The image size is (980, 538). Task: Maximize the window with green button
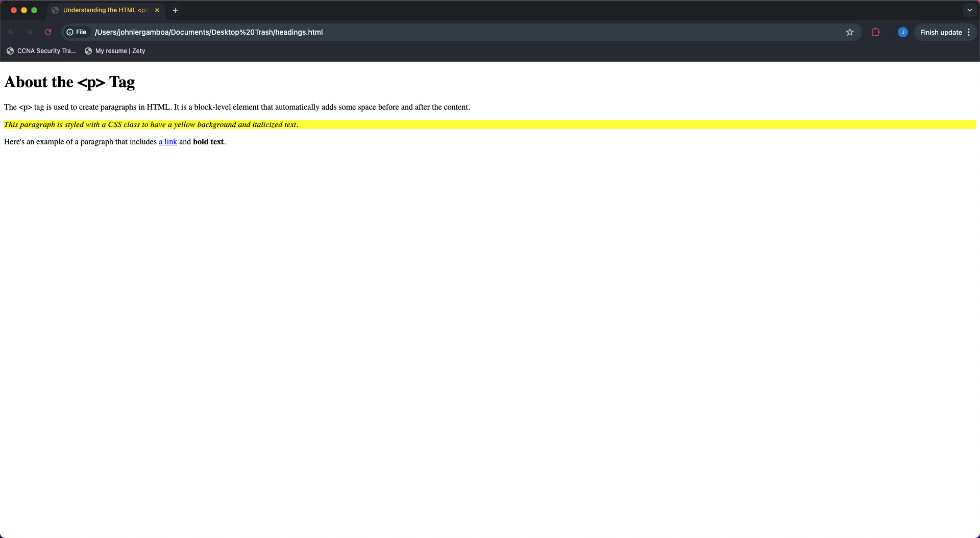point(34,10)
